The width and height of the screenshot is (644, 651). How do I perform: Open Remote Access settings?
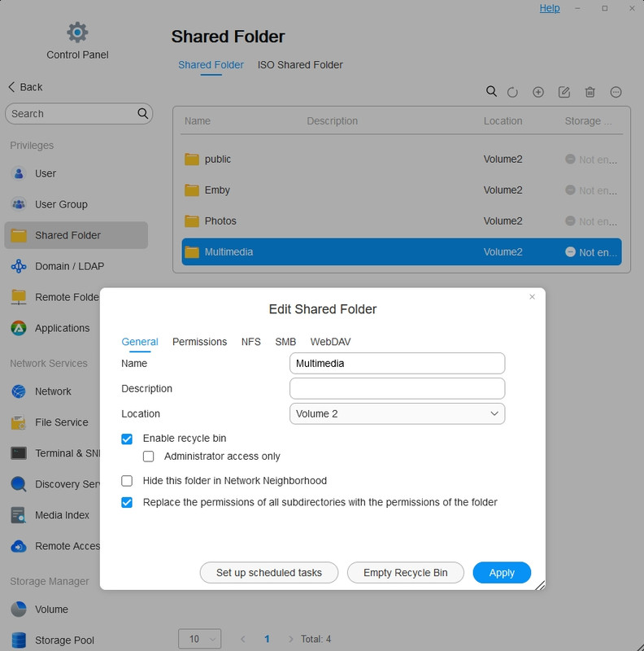tap(54, 546)
